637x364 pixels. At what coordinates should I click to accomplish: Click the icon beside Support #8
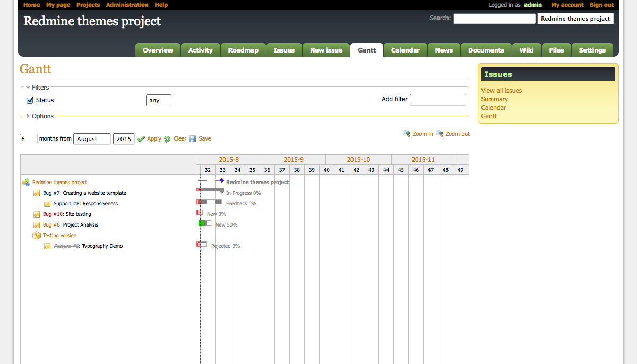point(47,204)
